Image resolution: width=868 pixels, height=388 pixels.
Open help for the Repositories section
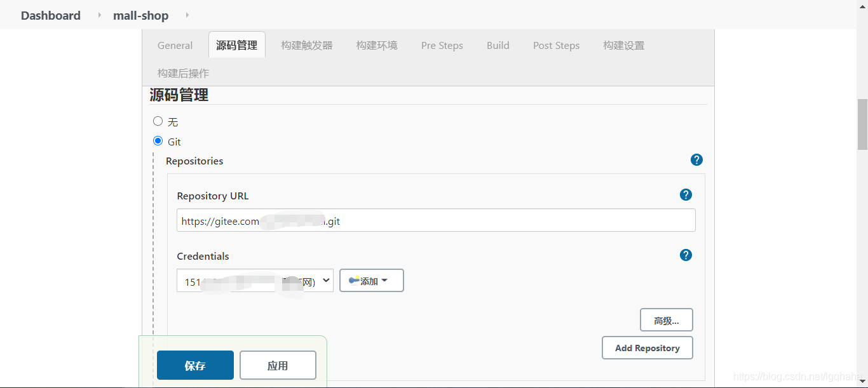[696, 160]
